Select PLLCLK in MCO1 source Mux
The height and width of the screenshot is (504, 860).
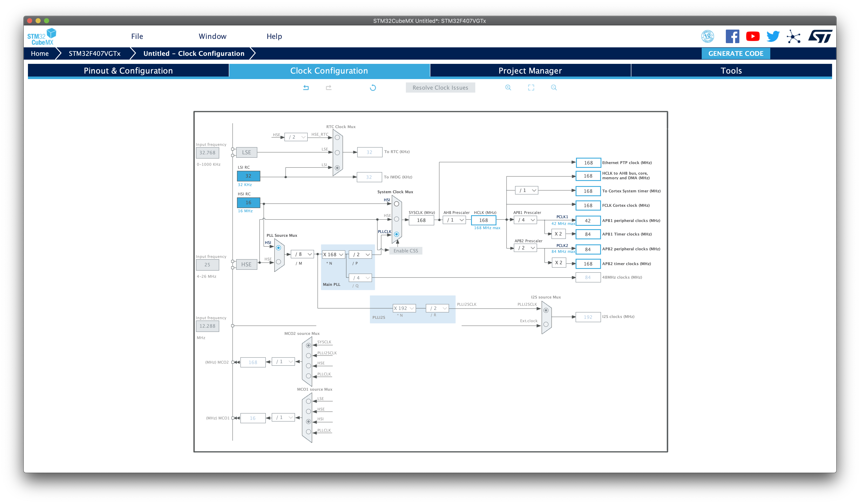coord(309,432)
